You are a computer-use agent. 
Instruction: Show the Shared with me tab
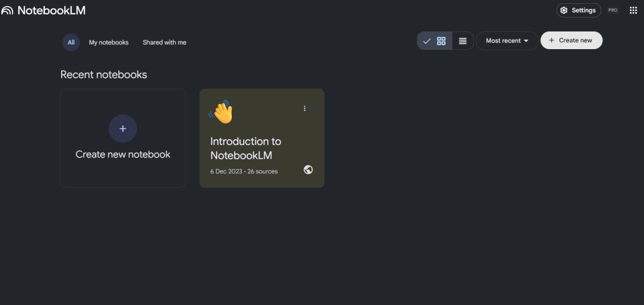pos(164,42)
